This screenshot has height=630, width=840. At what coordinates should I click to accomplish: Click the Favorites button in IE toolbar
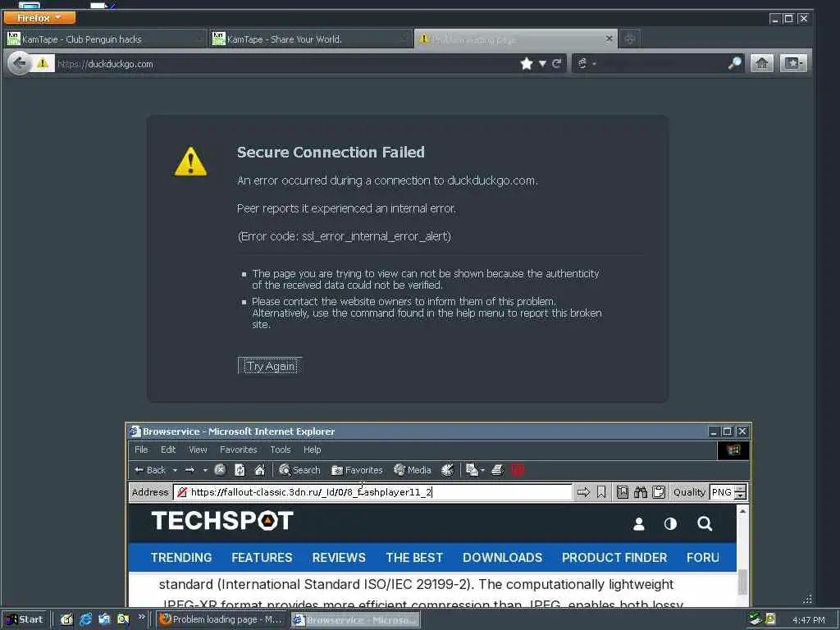pyautogui.click(x=358, y=470)
